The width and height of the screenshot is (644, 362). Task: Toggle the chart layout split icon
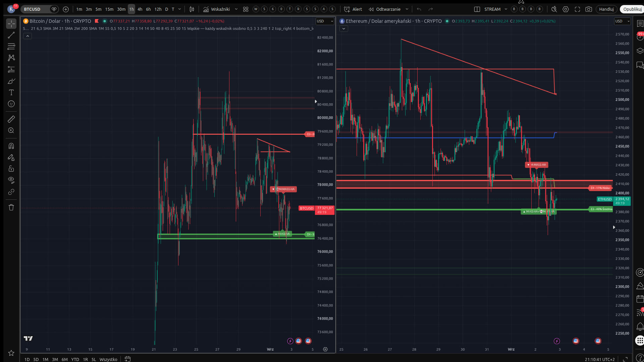(477, 9)
